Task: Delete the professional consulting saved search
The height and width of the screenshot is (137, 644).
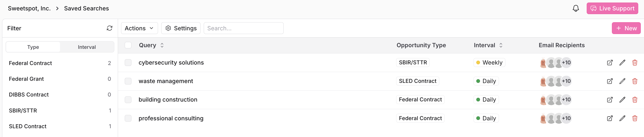Action: (635, 118)
